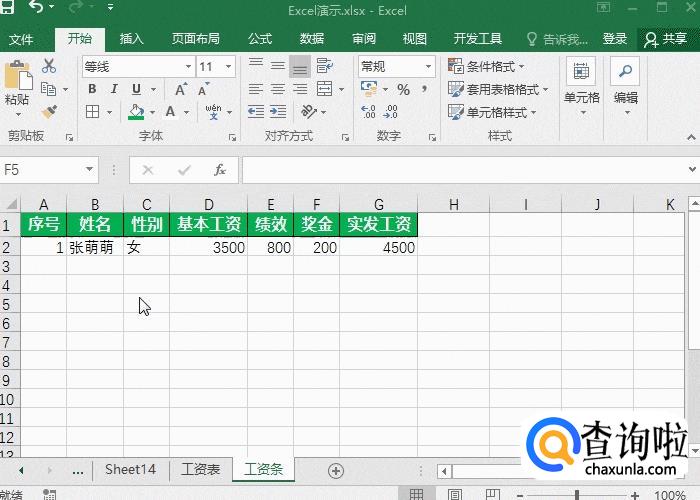
Task: Open 单元格样式 cell styles dropdown
Action: 492,112
